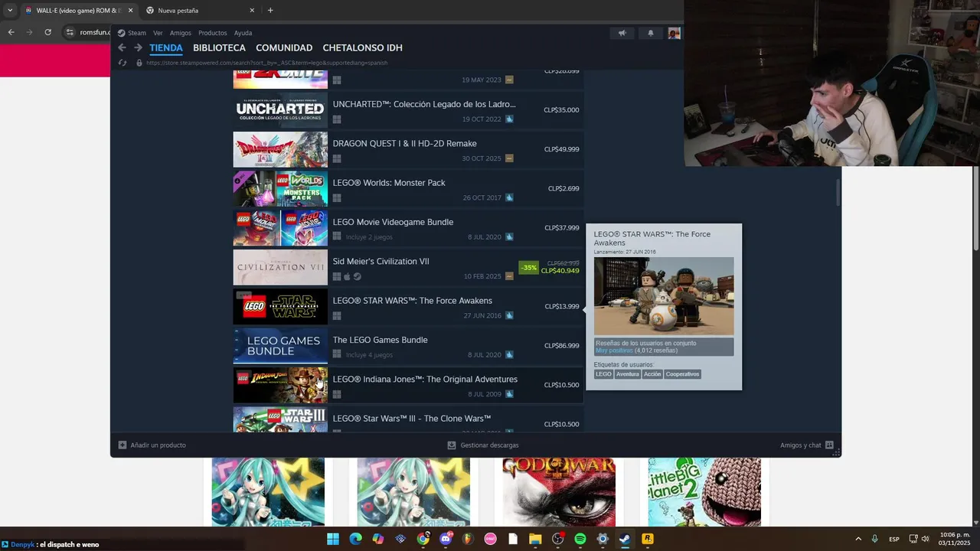Open Microsoft Edge from taskbar

tap(355, 539)
